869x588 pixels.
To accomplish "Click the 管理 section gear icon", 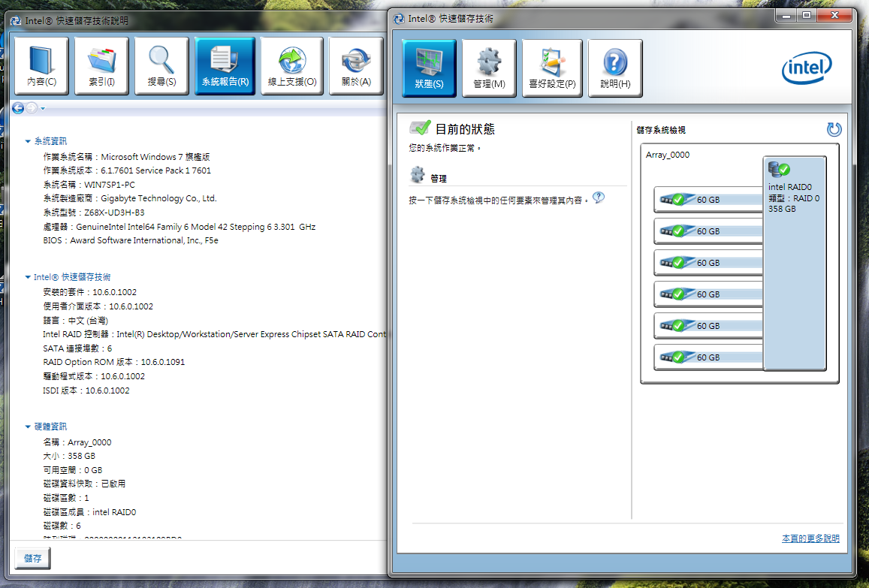I will pos(418,175).
